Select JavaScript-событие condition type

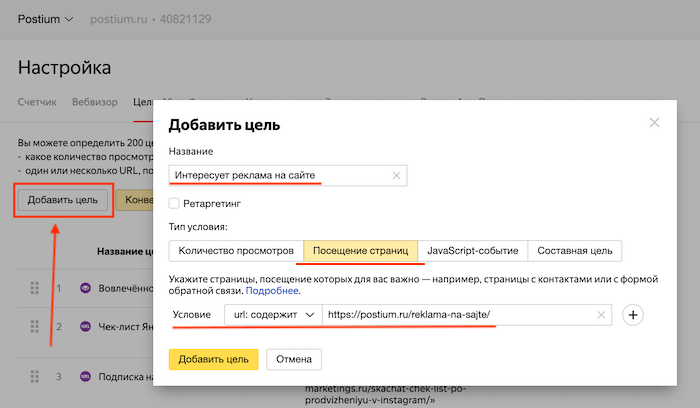[x=472, y=250]
